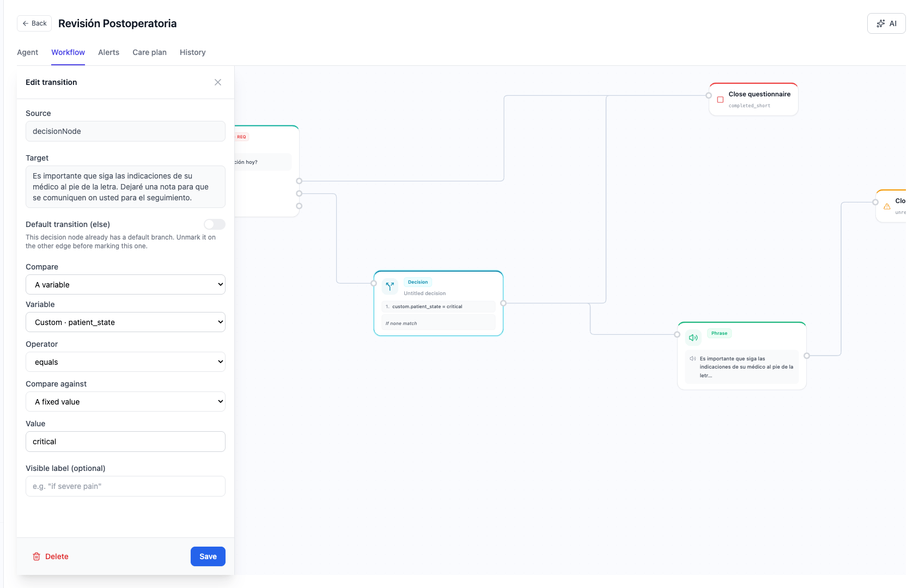Select the 'If none match' row

[x=439, y=322]
